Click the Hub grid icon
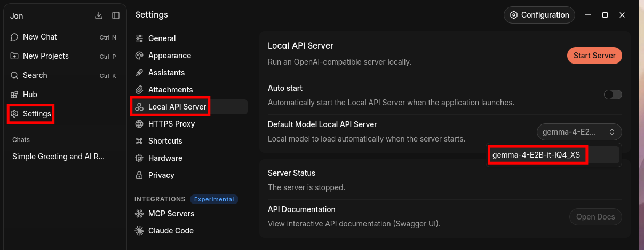This screenshot has height=250, width=644. [x=14, y=95]
